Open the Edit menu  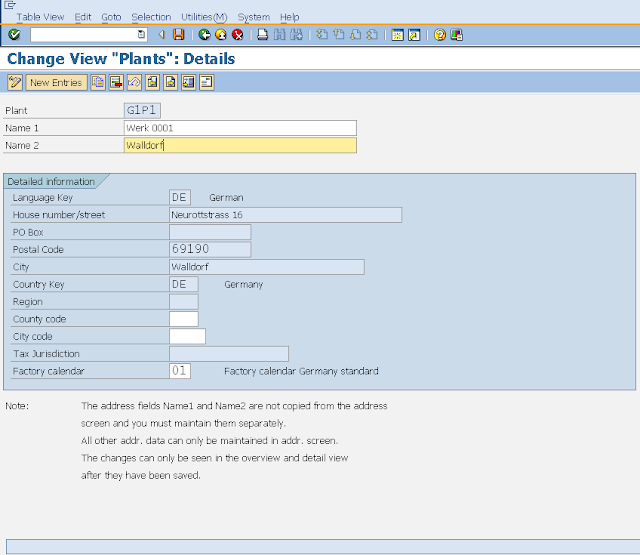tap(83, 17)
